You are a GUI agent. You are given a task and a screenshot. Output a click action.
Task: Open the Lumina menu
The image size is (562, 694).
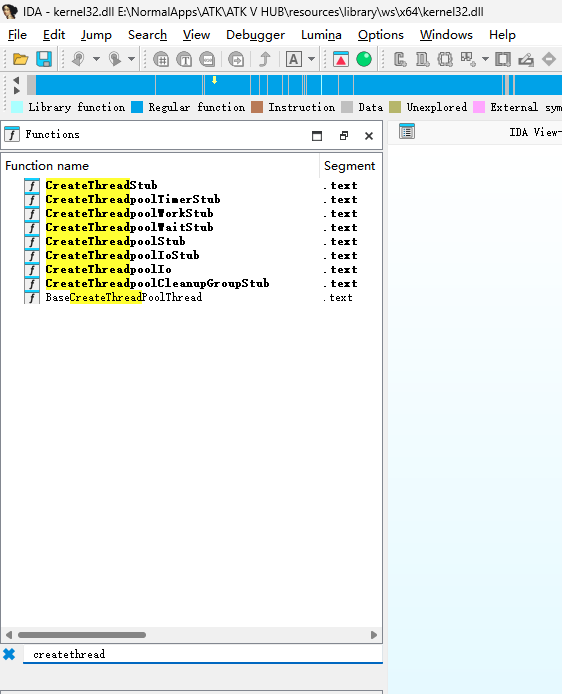pyautogui.click(x=321, y=35)
